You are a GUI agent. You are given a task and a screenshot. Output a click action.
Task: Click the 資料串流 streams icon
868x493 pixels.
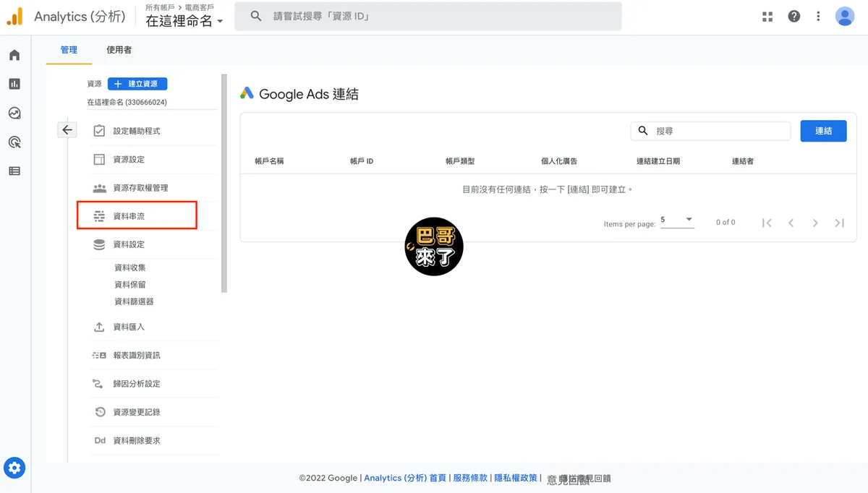100,216
